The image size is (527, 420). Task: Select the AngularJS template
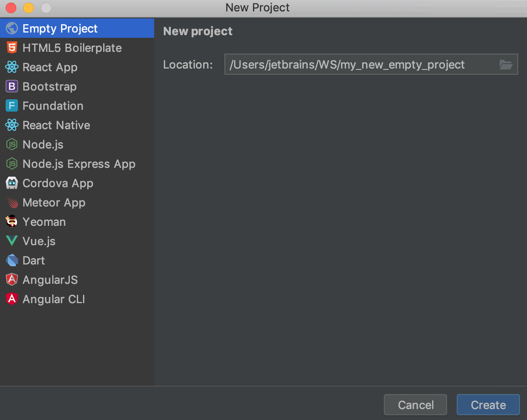click(50, 280)
